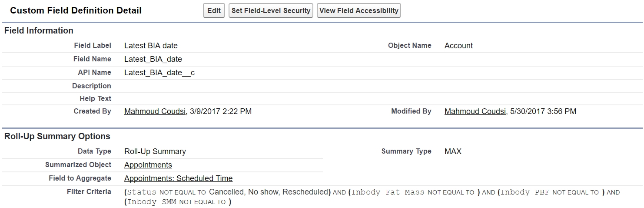Screen dimensions: 644x208
Task: Click the Roll-Up Summary Options section header
Action: [x=57, y=136]
